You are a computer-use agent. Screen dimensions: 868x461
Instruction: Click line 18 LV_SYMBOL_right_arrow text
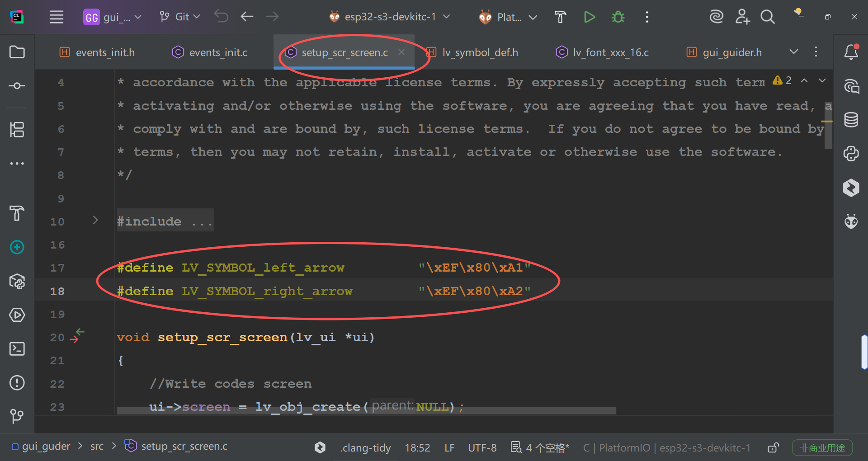click(x=267, y=291)
